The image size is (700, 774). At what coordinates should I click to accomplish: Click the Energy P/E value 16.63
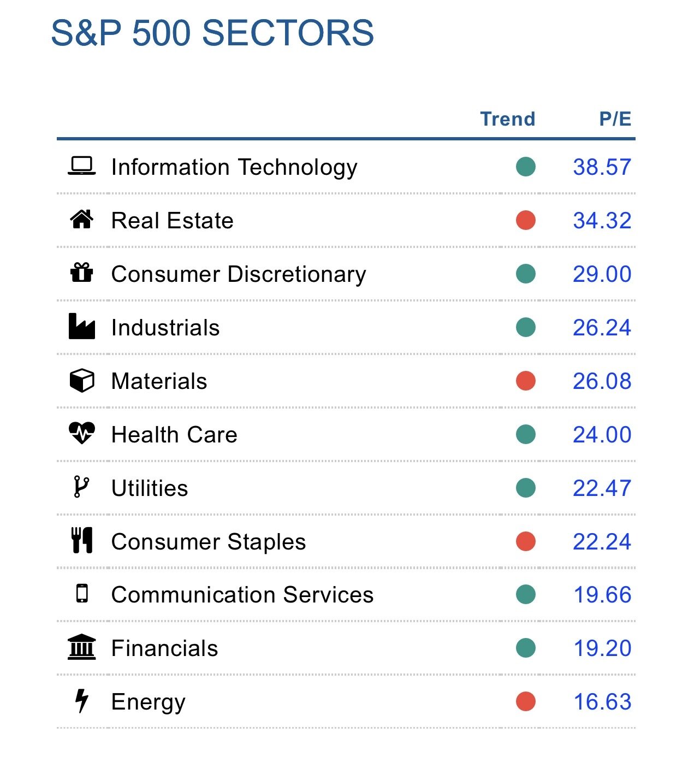[602, 702]
